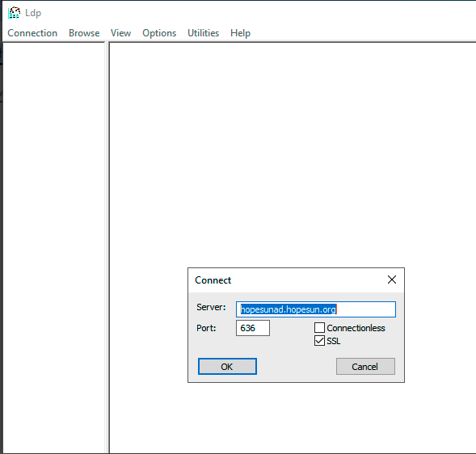
Task: Click the Server address input field
Action: pyautogui.click(x=316, y=309)
